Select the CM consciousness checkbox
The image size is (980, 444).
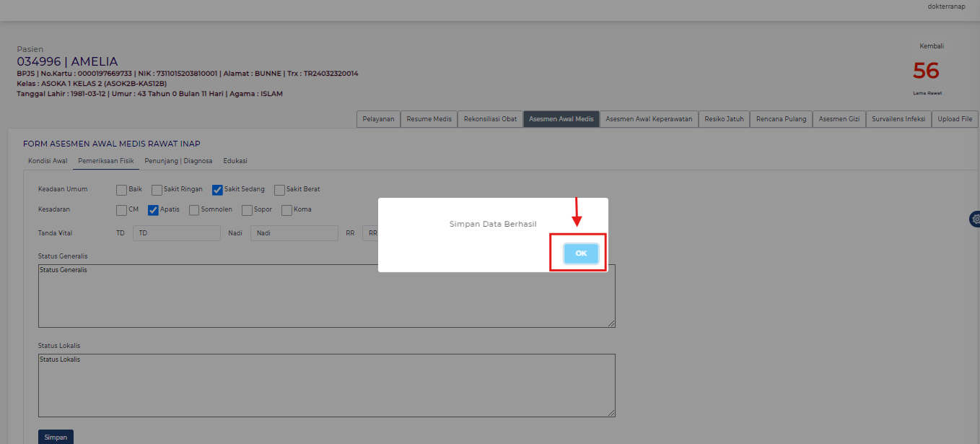click(x=121, y=210)
